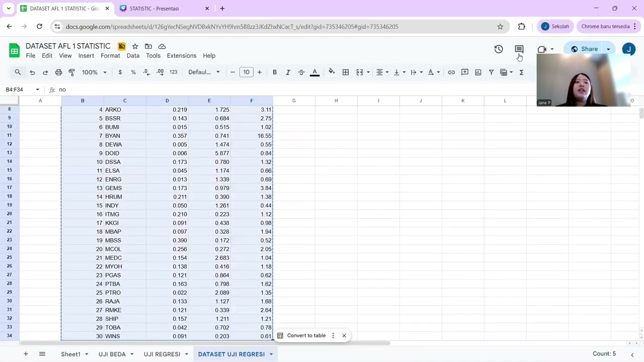
Task: Activate the paint format tool
Action: click(x=71, y=72)
